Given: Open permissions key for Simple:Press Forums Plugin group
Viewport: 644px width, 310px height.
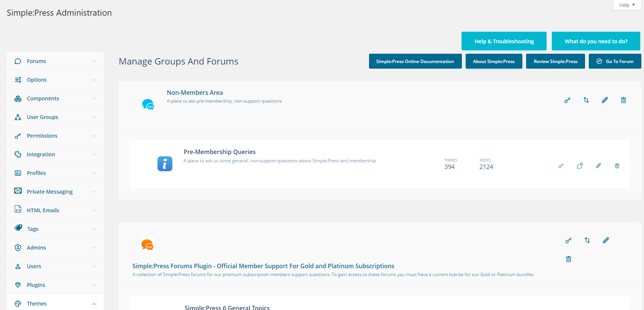Looking at the screenshot, I should (x=568, y=240).
